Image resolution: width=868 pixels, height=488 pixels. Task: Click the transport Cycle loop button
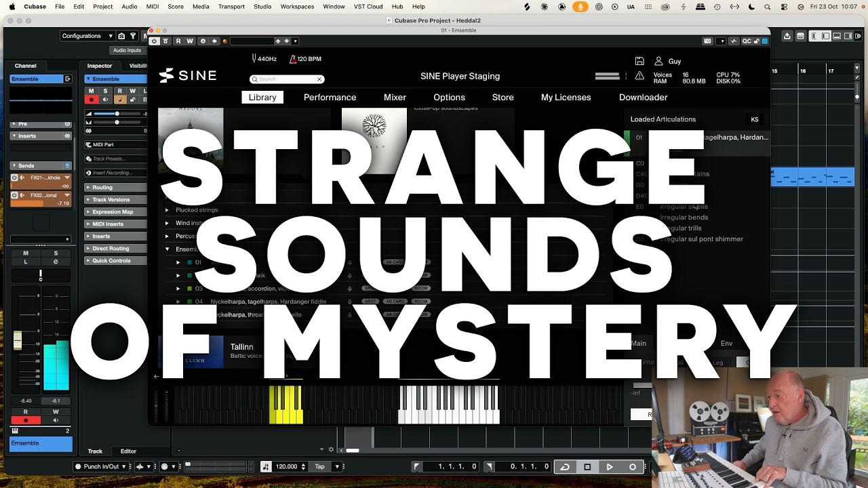coord(565,467)
